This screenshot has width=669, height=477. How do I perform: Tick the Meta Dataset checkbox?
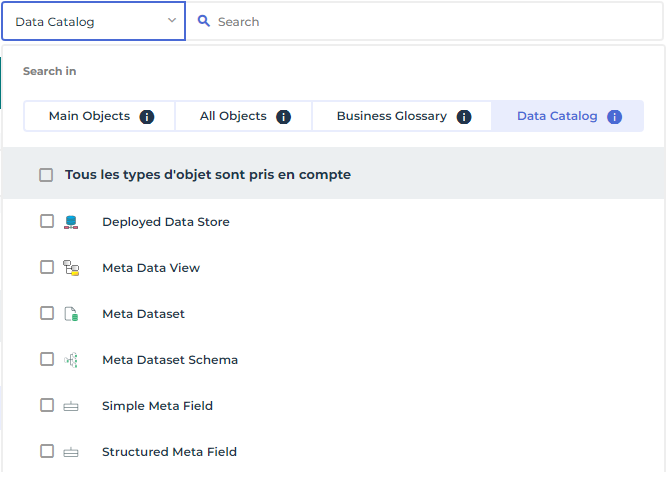[x=47, y=313]
